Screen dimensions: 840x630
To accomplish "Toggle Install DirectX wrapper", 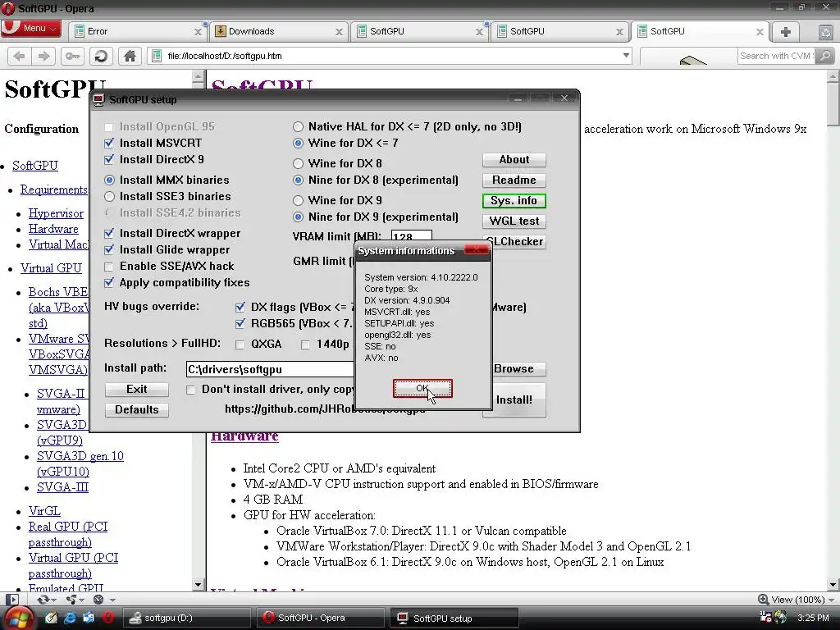I will [109, 234].
